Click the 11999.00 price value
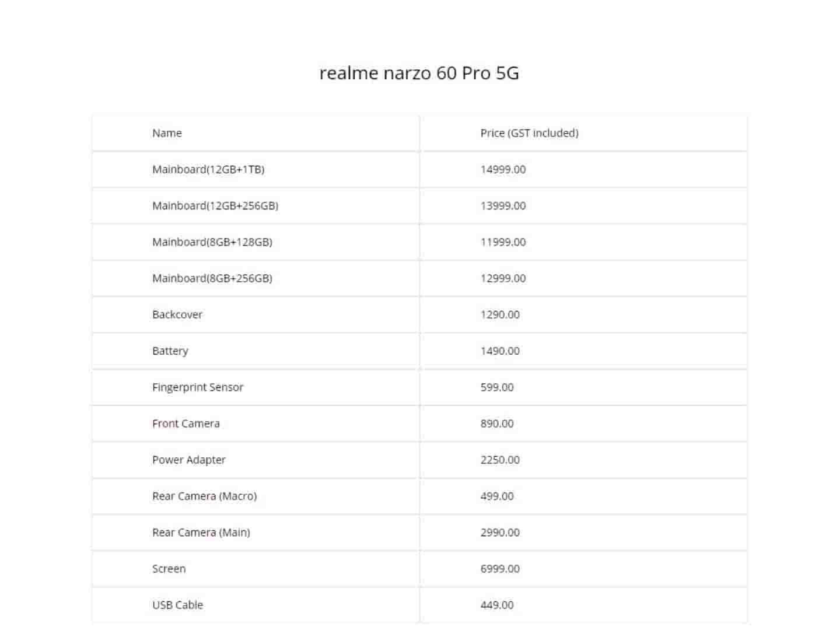This screenshot has width=840, height=630. pos(503,242)
